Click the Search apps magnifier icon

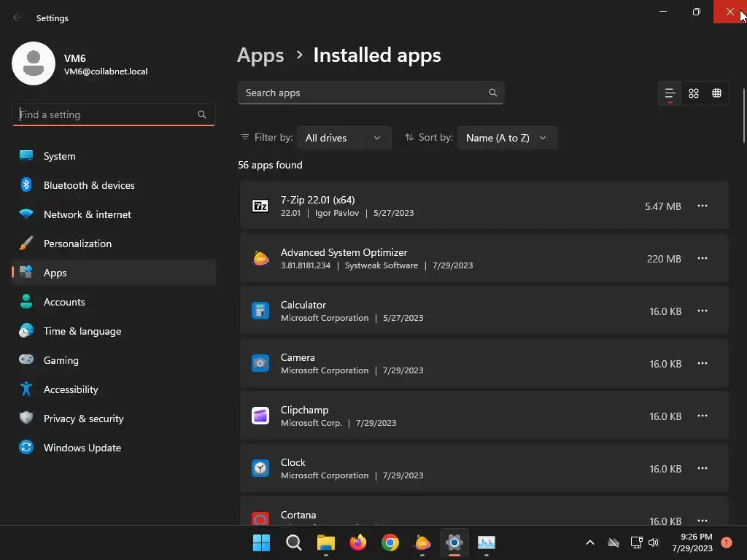coord(493,93)
